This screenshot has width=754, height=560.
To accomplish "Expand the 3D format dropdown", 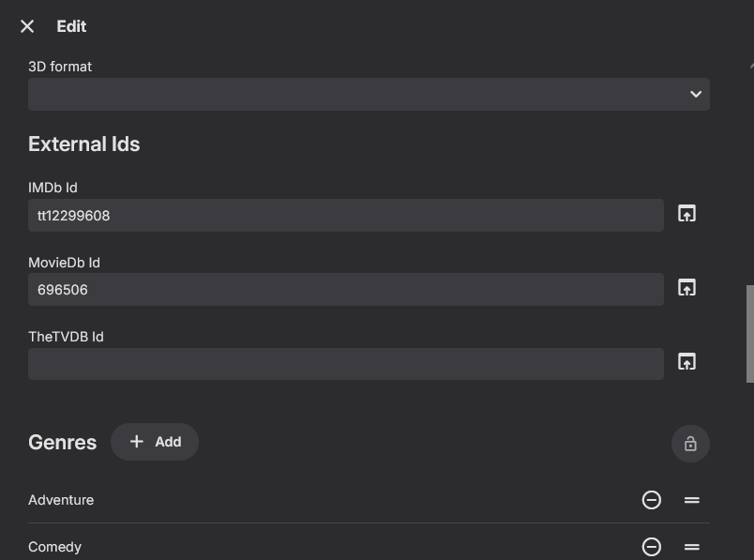I will [x=369, y=94].
